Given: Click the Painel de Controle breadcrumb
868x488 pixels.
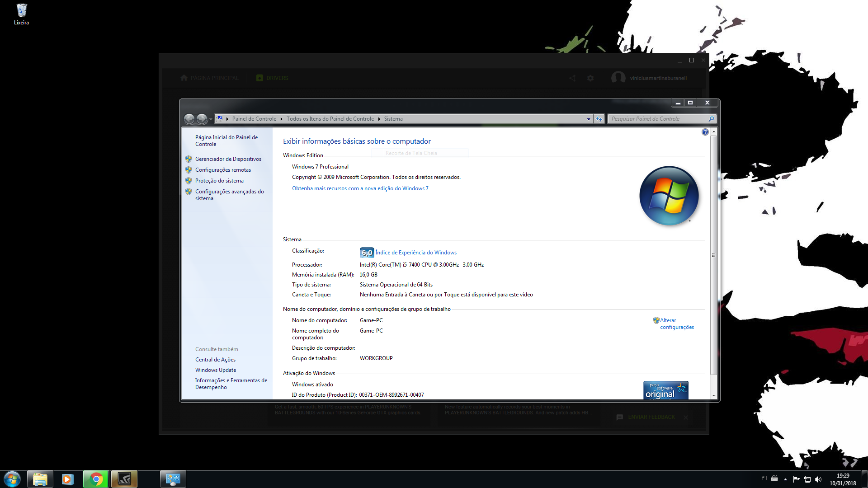Looking at the screenshot, I should tap(254, 119).
